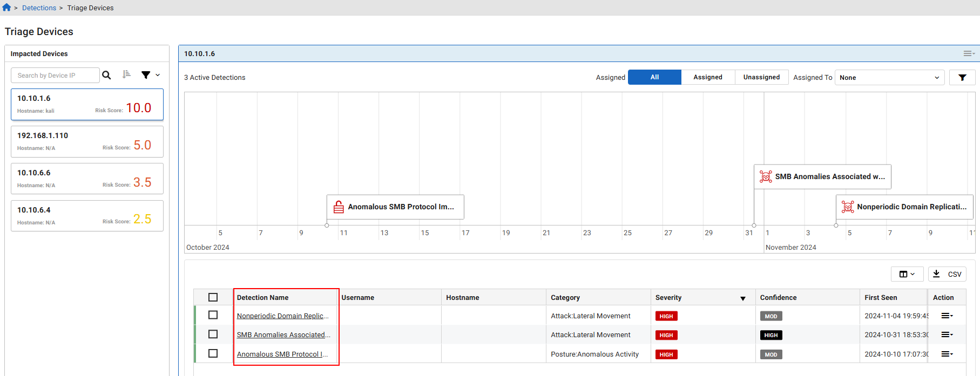Click MOD confidence badge in Anomalous SMB row

coord(771,354)
